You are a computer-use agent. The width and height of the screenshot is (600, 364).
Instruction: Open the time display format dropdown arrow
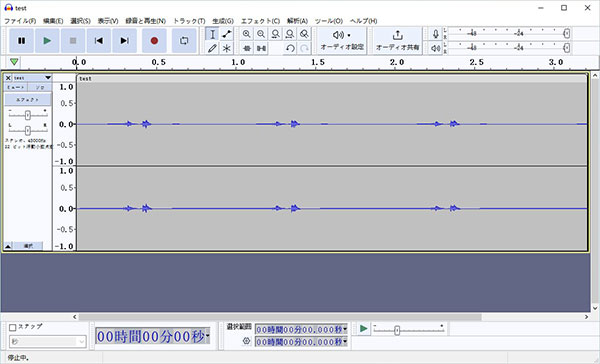coord(207,336)
